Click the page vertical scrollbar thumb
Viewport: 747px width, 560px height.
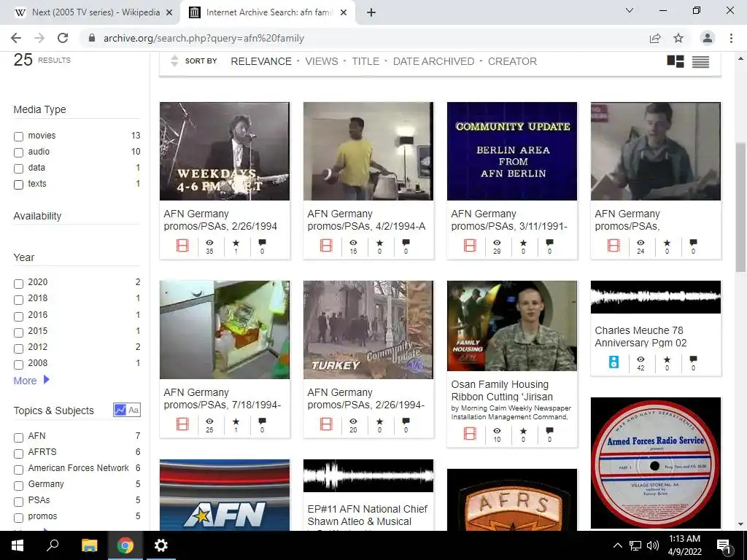740,207
